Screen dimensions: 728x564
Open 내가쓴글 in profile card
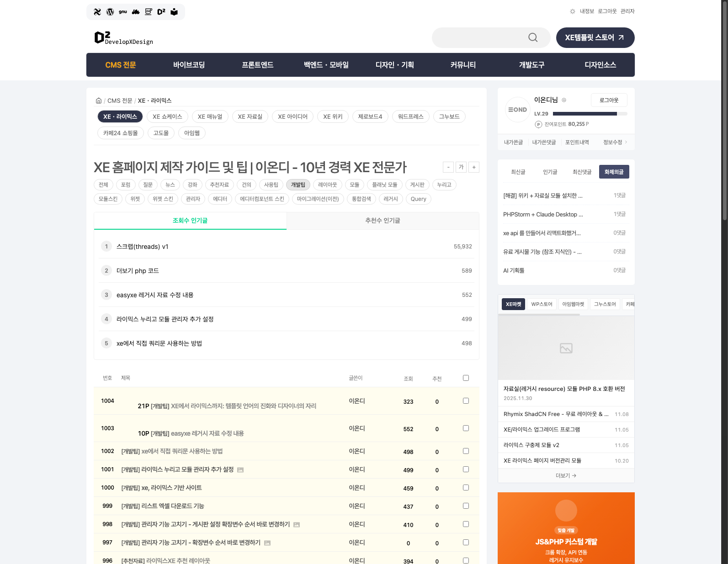(x=513, y=142)
